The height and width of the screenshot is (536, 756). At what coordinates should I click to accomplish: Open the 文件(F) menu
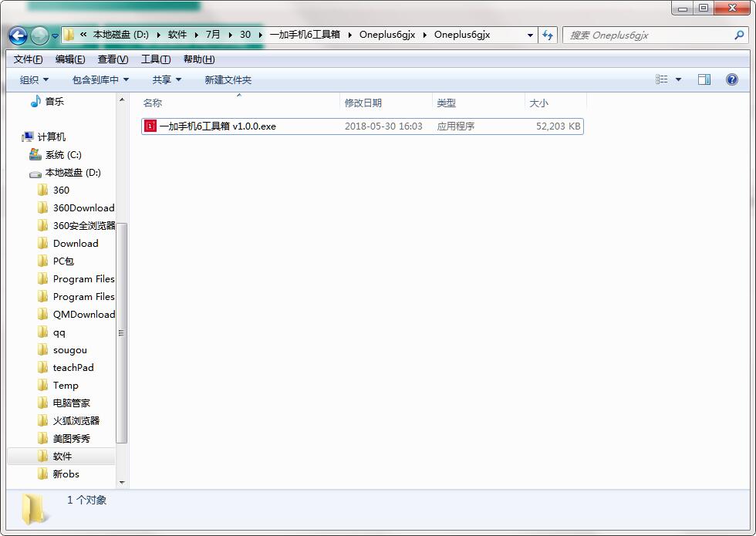pyautogui.click(x=28, y=59)
